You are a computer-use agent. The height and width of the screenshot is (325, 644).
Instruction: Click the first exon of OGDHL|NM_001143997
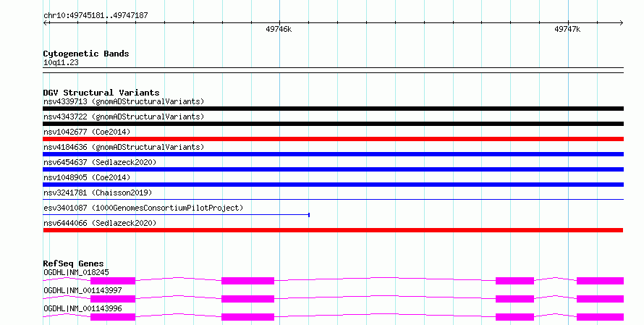(113, 299)
